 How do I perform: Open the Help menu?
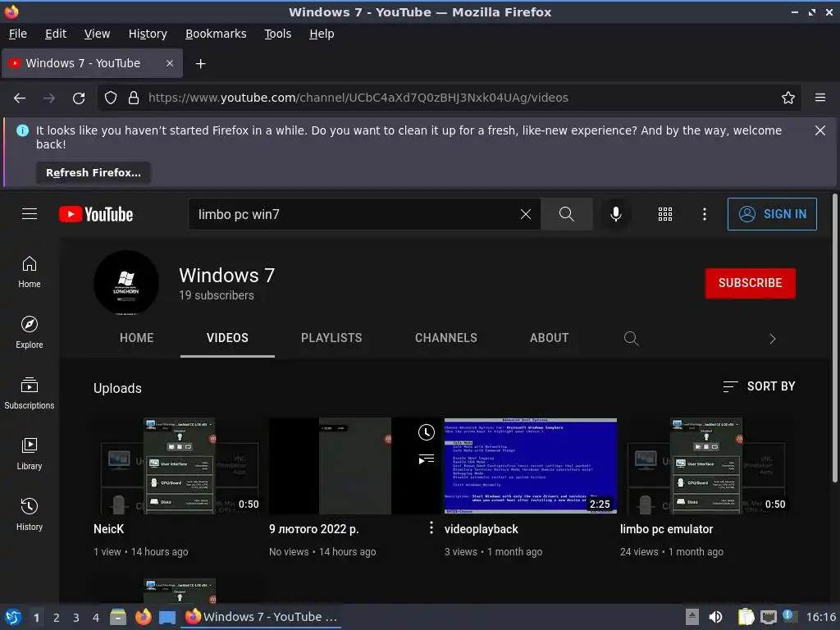322,34
